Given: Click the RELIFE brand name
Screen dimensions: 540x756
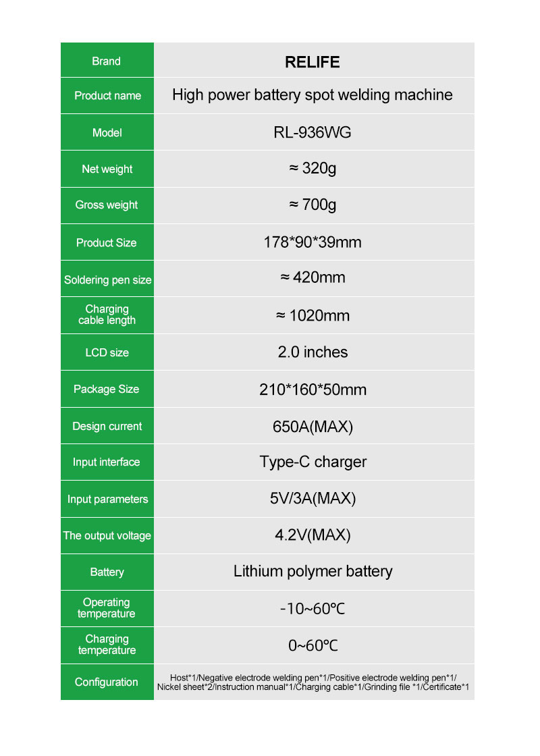Looking at the screenshot, I should pos(312,62).
